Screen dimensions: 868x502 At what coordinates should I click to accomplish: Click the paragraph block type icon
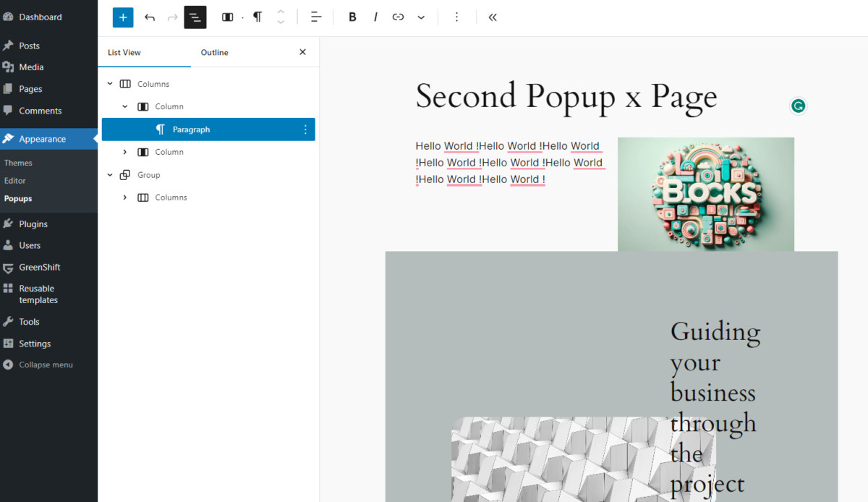coord(258,17)
